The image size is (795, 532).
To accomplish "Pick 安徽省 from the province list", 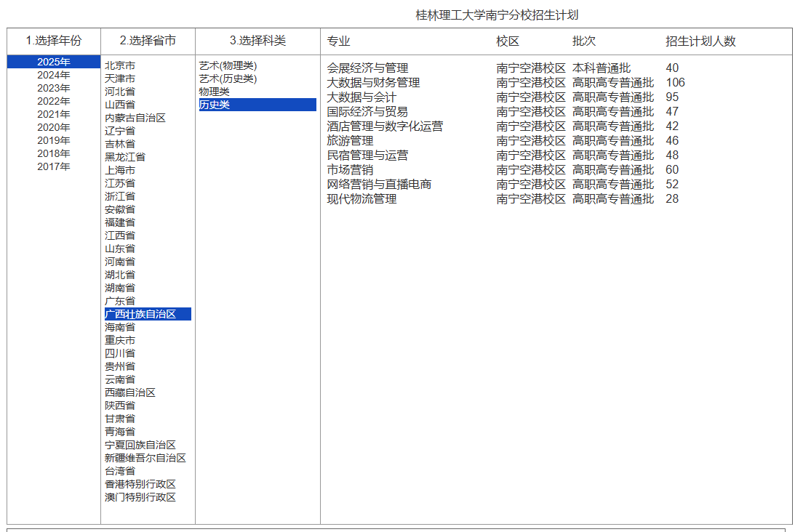I will (x=120, y=209).
